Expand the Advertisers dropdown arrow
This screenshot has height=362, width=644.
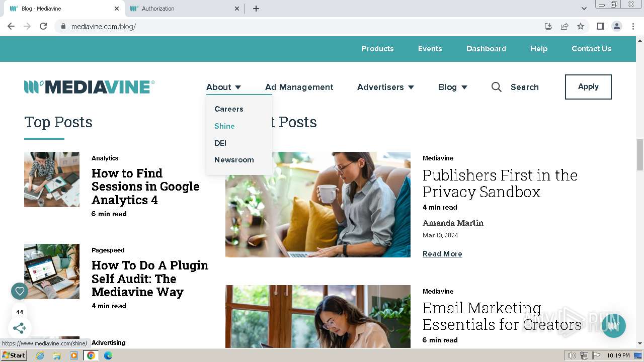[411, 87]
